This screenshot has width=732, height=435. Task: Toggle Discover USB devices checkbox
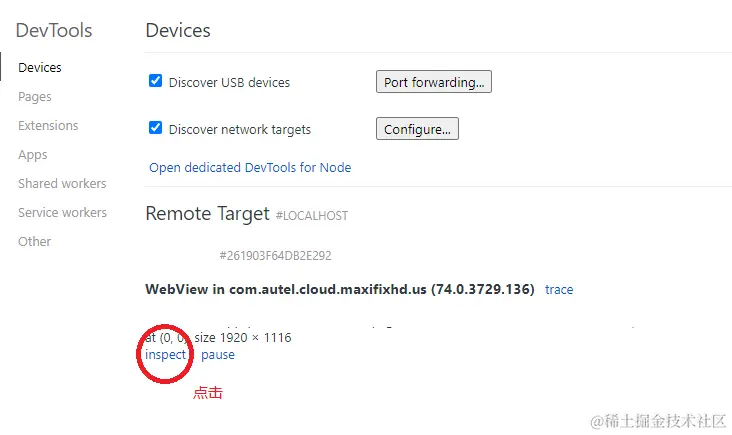[x=155, y=81]
